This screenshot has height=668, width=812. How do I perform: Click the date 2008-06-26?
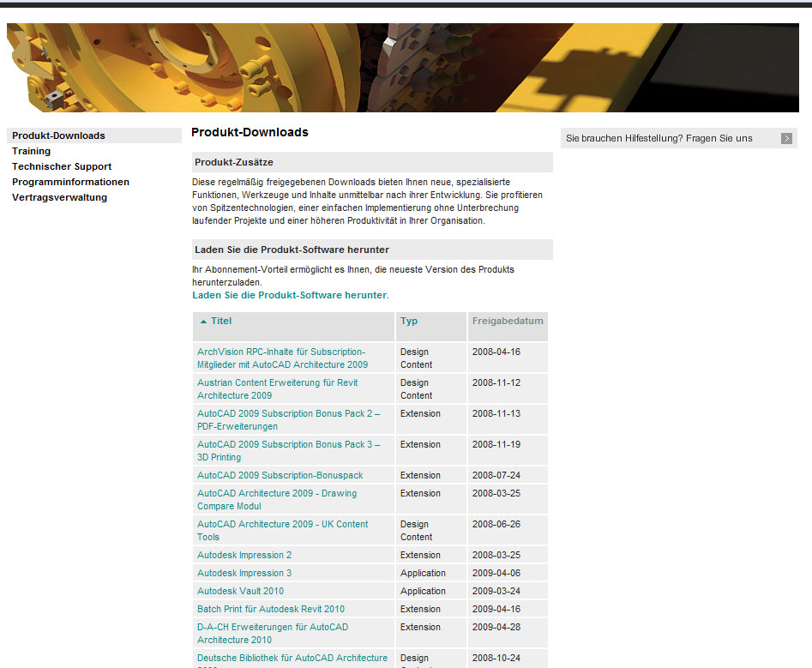coord(496,524)
